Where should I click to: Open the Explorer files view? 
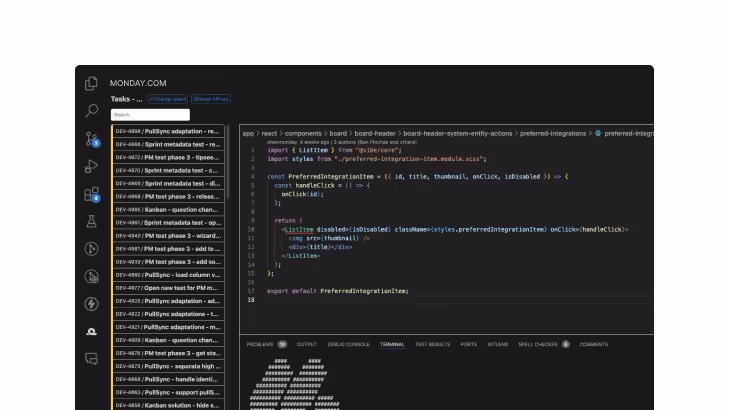(91, 83)
